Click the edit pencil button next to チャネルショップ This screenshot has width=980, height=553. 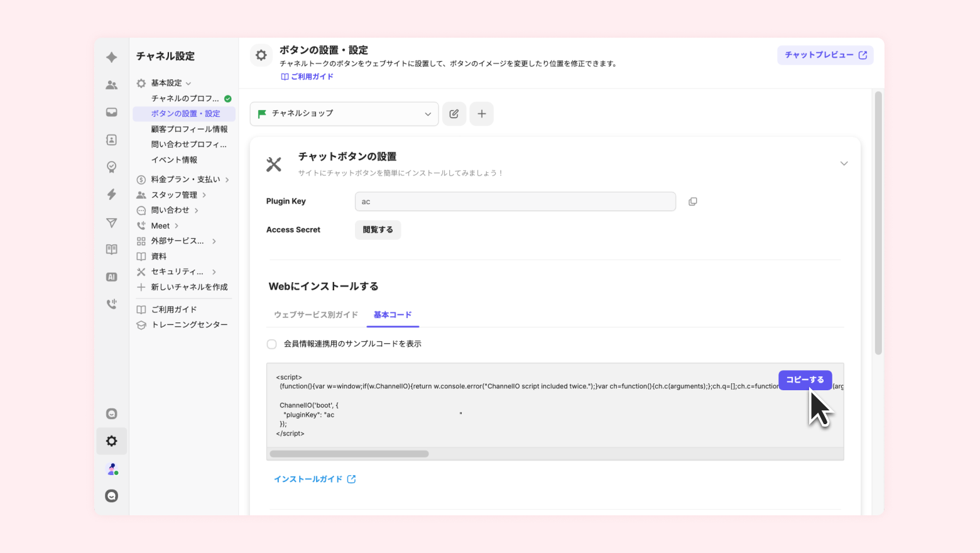(454, 114)
